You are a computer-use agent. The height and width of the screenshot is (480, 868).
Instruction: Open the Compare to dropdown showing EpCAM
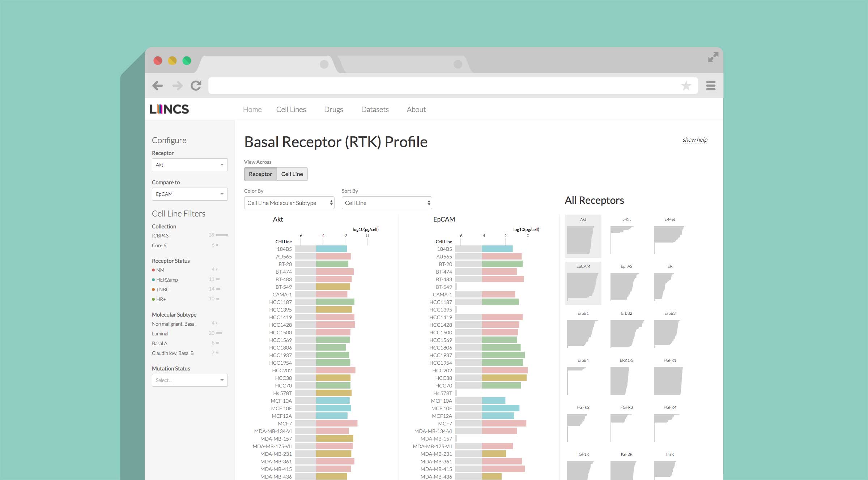(190, 194)
